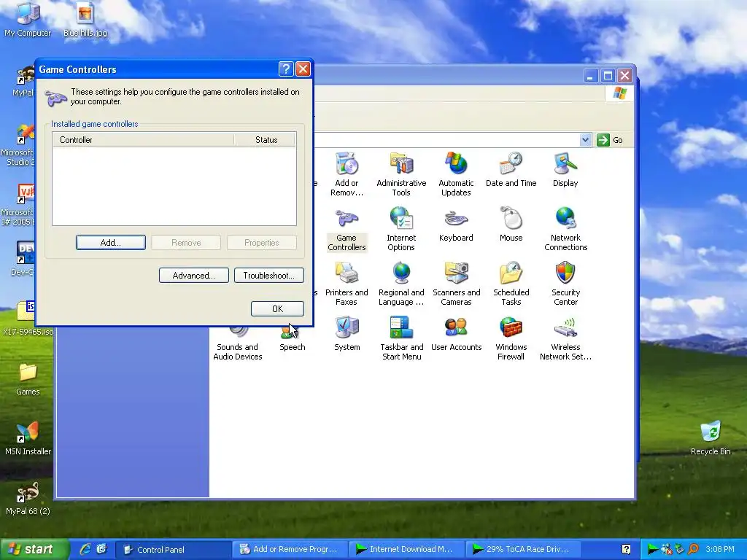Select the My Computer desktop icon

point(28,20)
